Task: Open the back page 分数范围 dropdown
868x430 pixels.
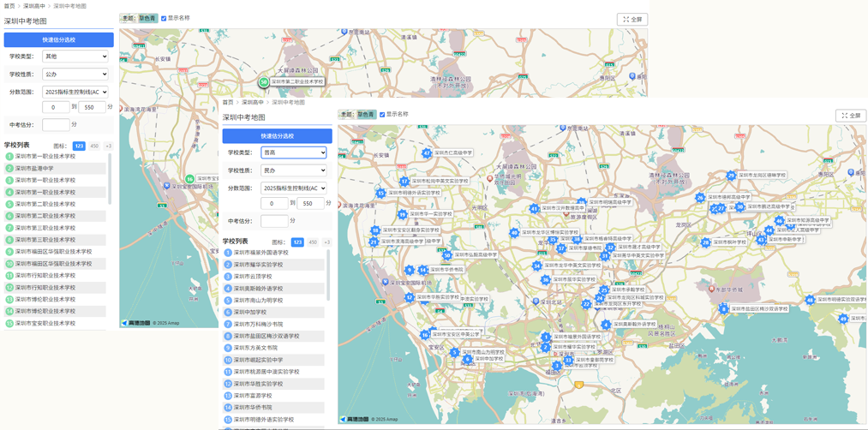Action: pyautogui.click(x=75, y=92)
